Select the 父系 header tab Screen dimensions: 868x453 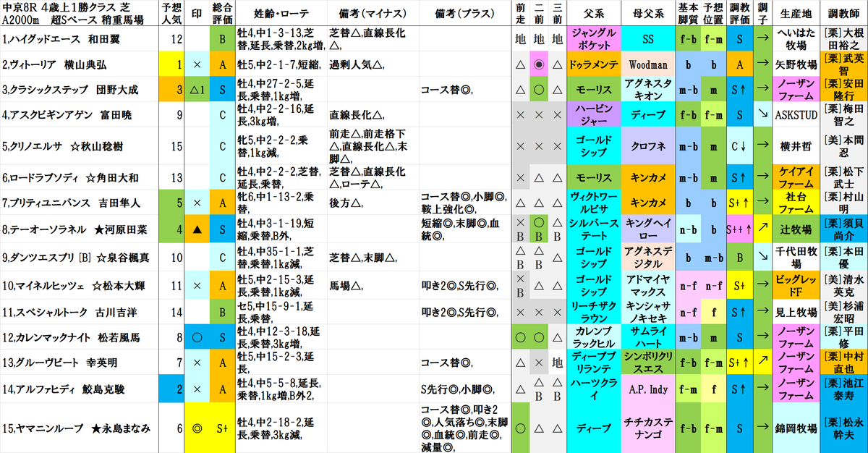593,12
